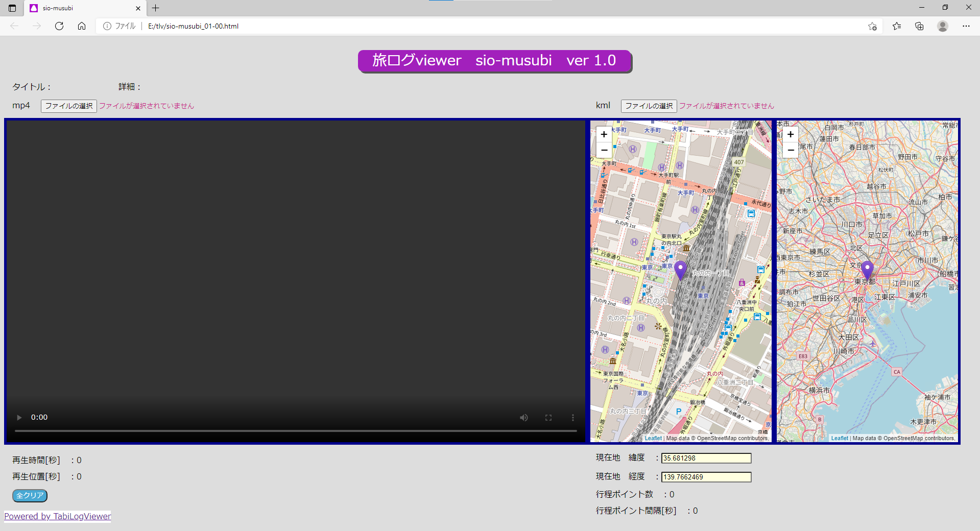Screen dimensions: 980x531
Task: Open browser settings and more menu
Action: tap(966, 26)
